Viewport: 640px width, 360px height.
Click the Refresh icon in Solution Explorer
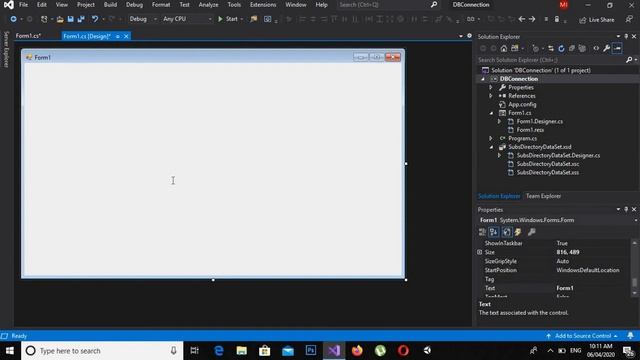click(x=561, y=49)
